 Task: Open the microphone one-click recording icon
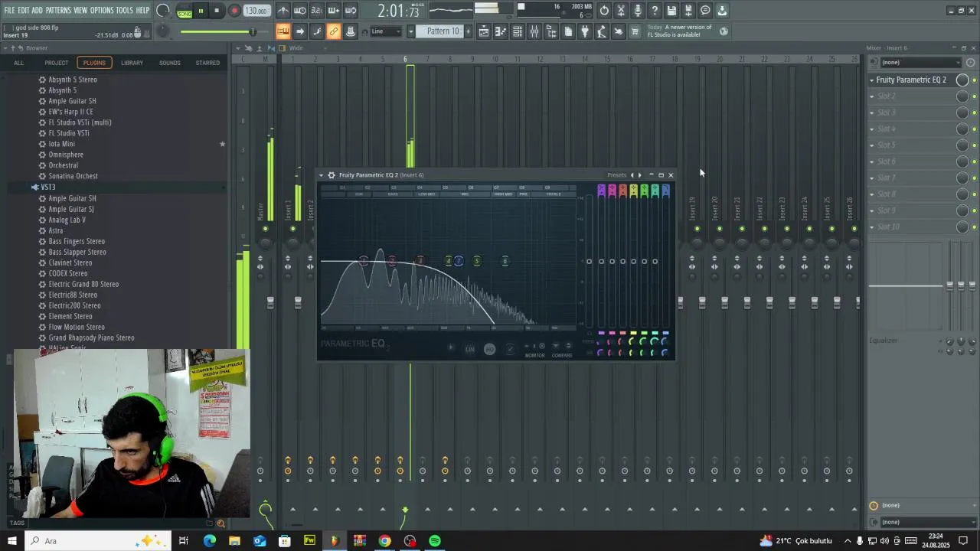click(638, 11)
